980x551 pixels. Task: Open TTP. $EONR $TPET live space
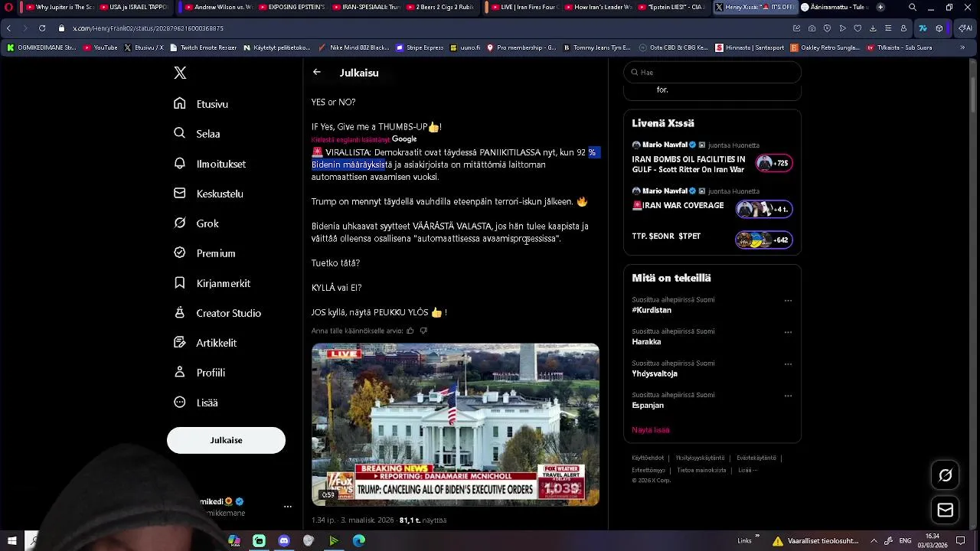pyautogui.click(x=712, y=239)
